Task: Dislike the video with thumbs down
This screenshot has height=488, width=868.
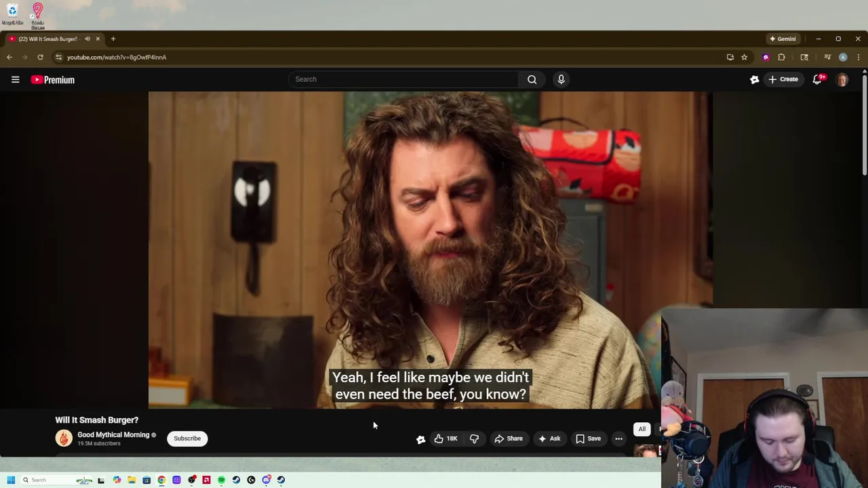Action: pos(474,439)
